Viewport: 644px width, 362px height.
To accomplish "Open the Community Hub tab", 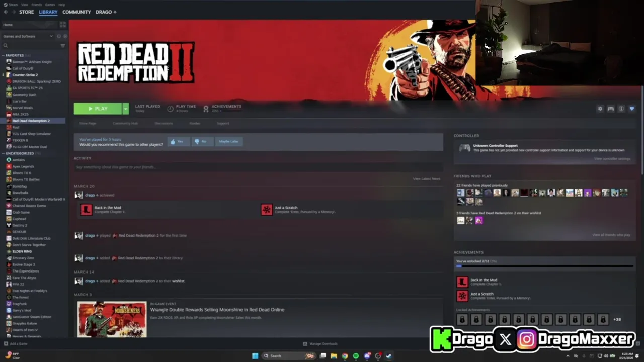I will 125,123.
